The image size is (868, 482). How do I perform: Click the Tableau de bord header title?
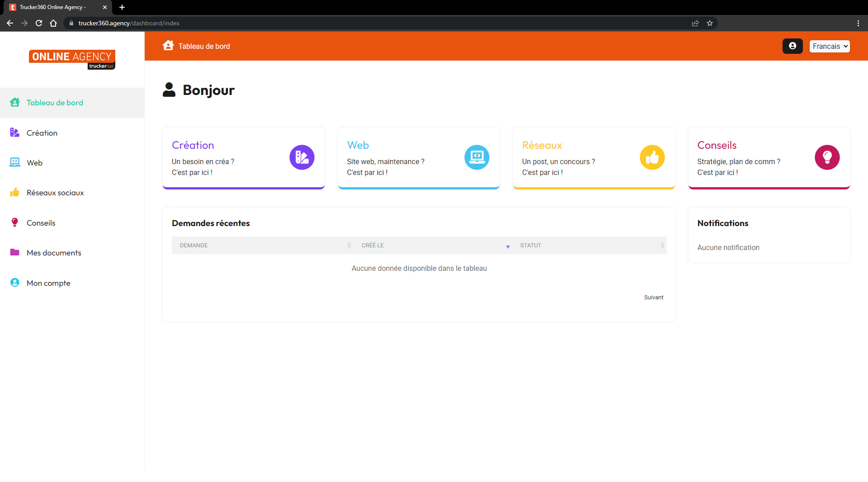204,46
